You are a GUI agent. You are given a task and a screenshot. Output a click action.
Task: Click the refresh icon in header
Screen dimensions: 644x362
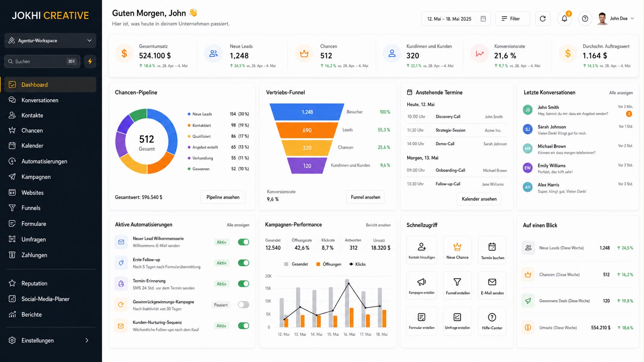coord(543,18)
